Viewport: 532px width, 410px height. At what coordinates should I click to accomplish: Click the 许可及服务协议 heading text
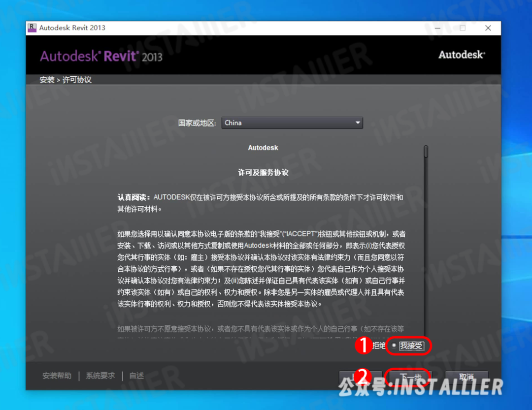click(x=263, y=173)
